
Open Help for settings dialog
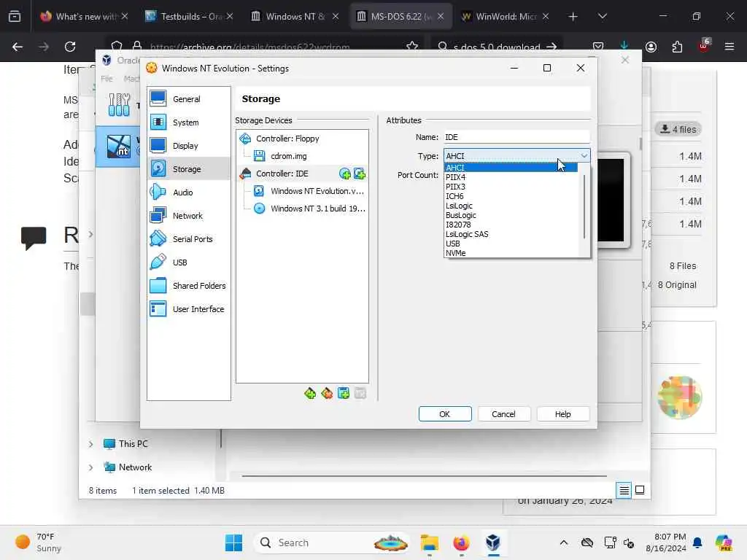click(x=562, y=414)
